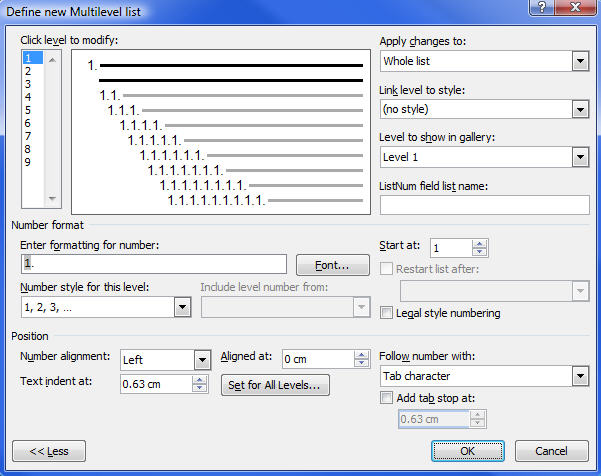Open the Link level to style dropdown
This screenshot has width=601, height=476.
tap(580, 109)
